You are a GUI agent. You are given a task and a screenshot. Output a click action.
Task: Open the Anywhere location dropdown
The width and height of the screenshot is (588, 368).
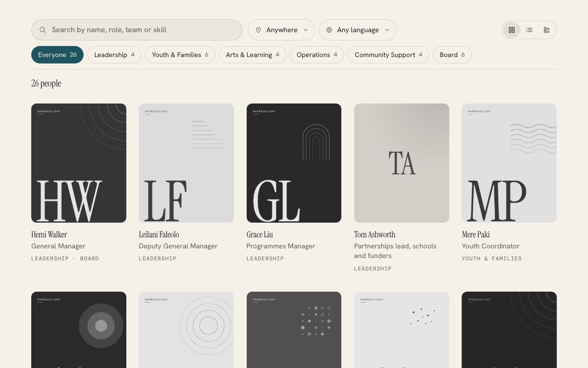coord(282,30)
